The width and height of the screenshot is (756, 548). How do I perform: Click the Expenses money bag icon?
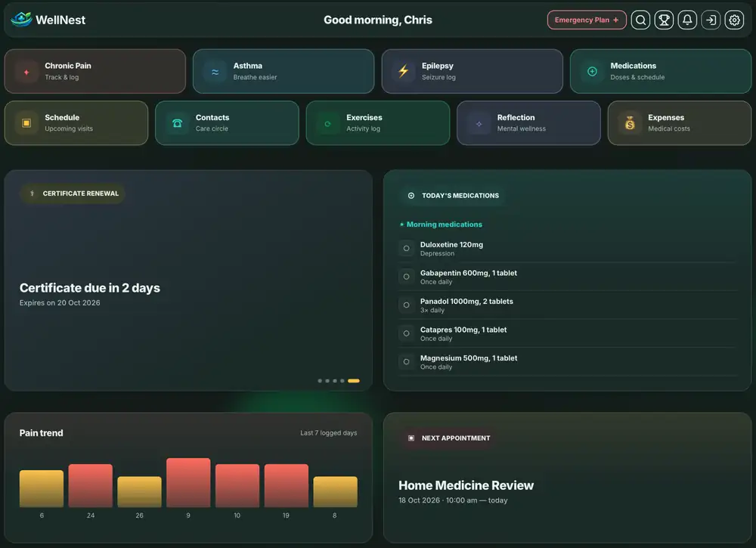[x=630, y=123]
